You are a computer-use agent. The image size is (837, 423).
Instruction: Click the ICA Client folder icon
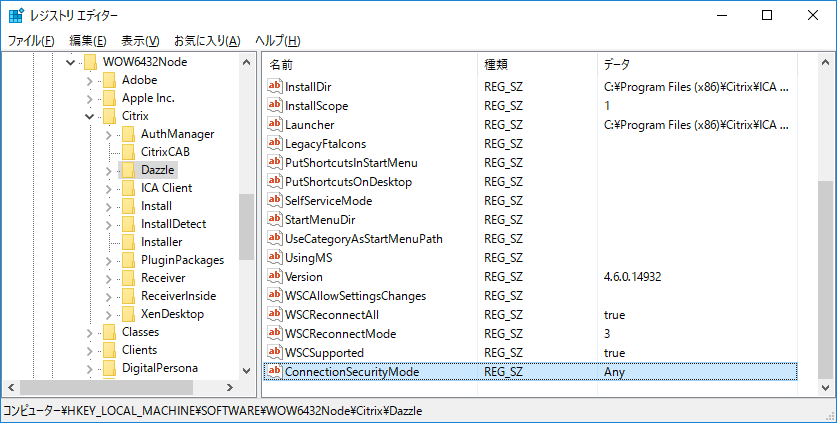click(127, 188)
